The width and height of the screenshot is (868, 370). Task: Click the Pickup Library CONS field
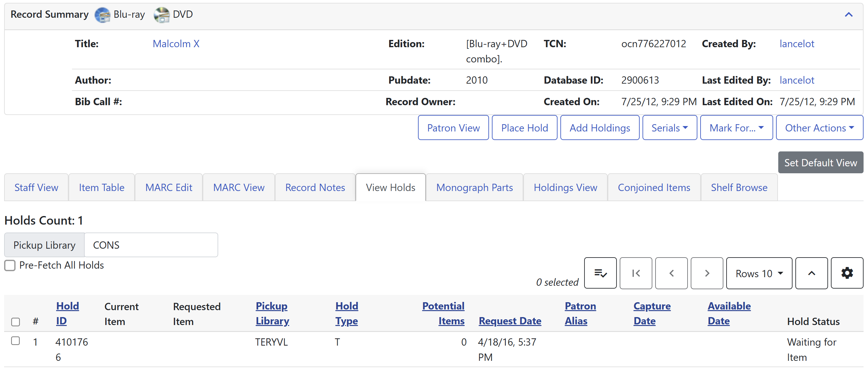151,245
